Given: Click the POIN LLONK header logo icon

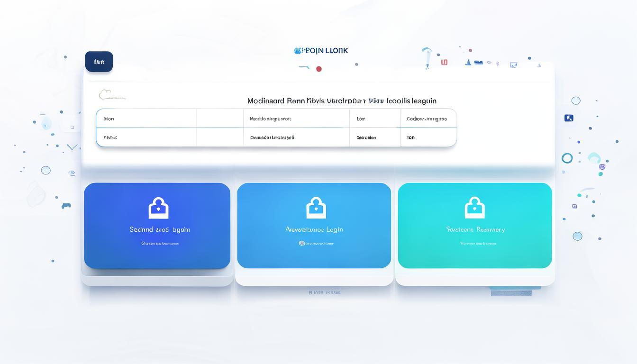Looking at the screenshot, I should (298, 50).
